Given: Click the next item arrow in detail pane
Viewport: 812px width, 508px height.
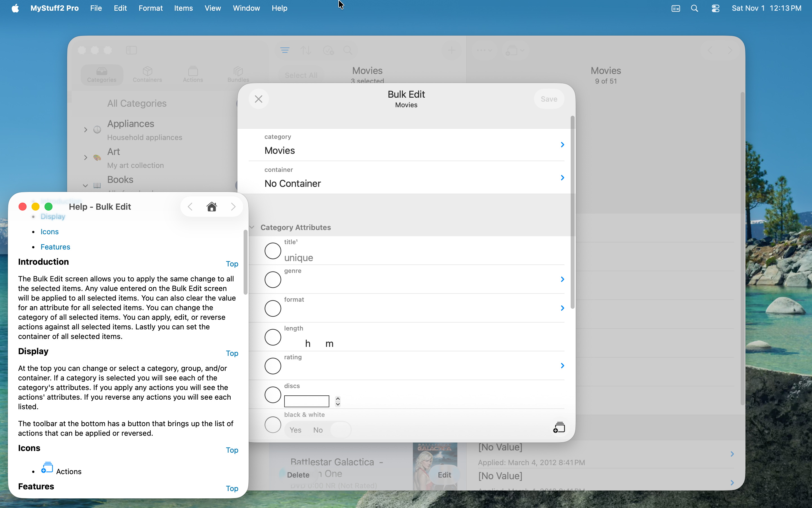Looking at the screenshot, I should (x=730, y=51).
